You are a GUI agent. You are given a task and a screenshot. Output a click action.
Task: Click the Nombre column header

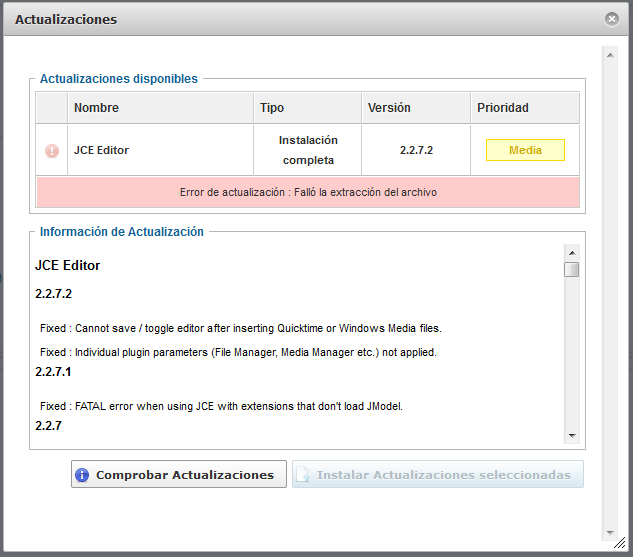pos(161,108)
